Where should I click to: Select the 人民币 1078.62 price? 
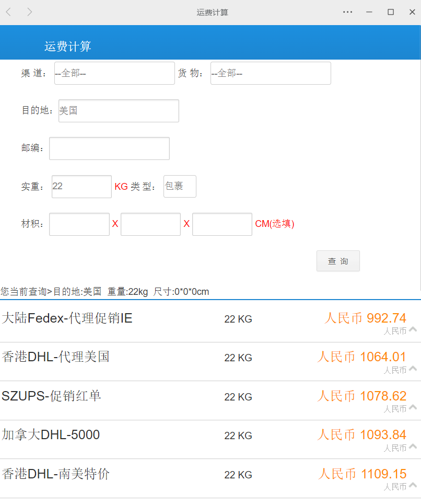pos(361,396)
